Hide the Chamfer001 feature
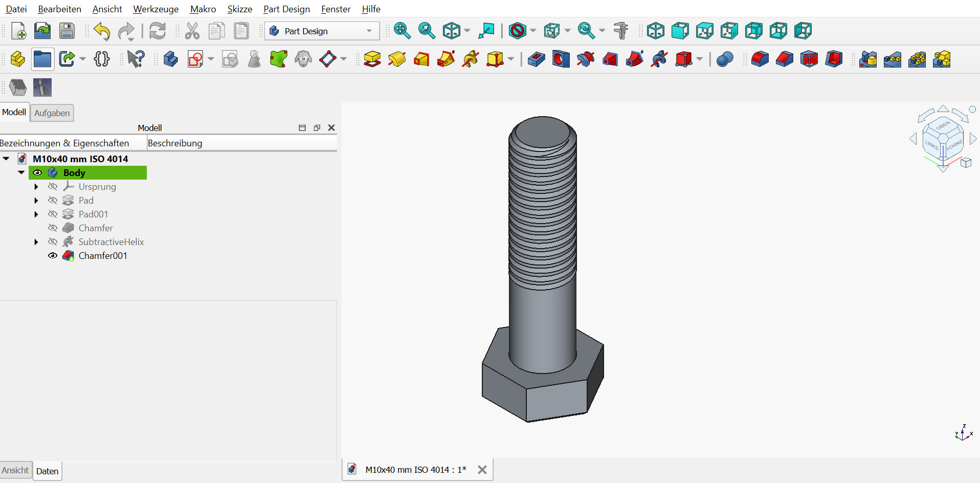 pyautogui.click(x=53, y=256)
